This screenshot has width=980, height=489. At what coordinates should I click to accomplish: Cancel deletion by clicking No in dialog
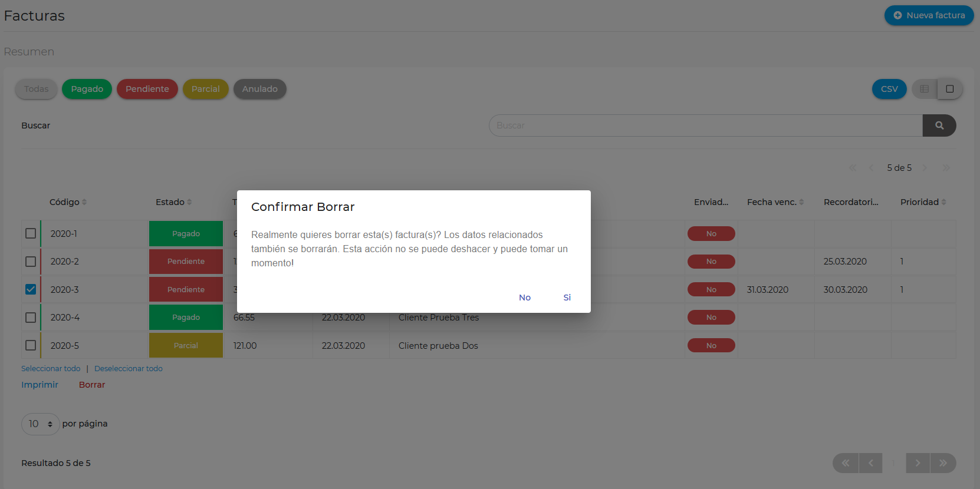[x=525, y=298]
